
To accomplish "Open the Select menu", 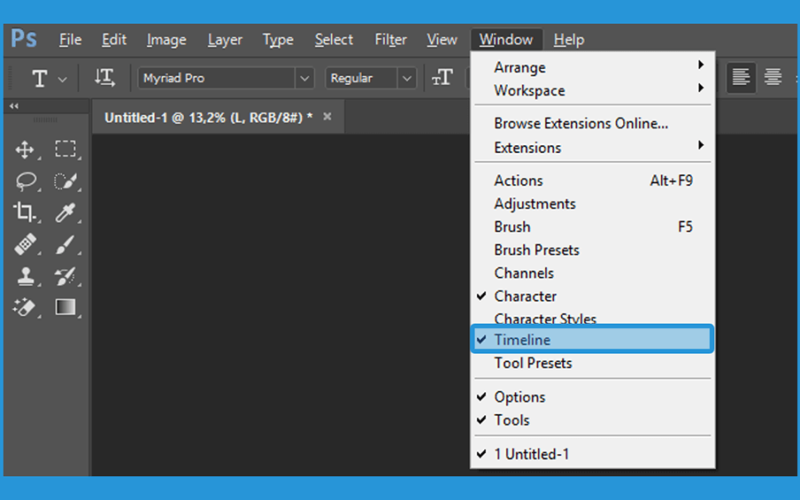I will (x=334, y=39).
